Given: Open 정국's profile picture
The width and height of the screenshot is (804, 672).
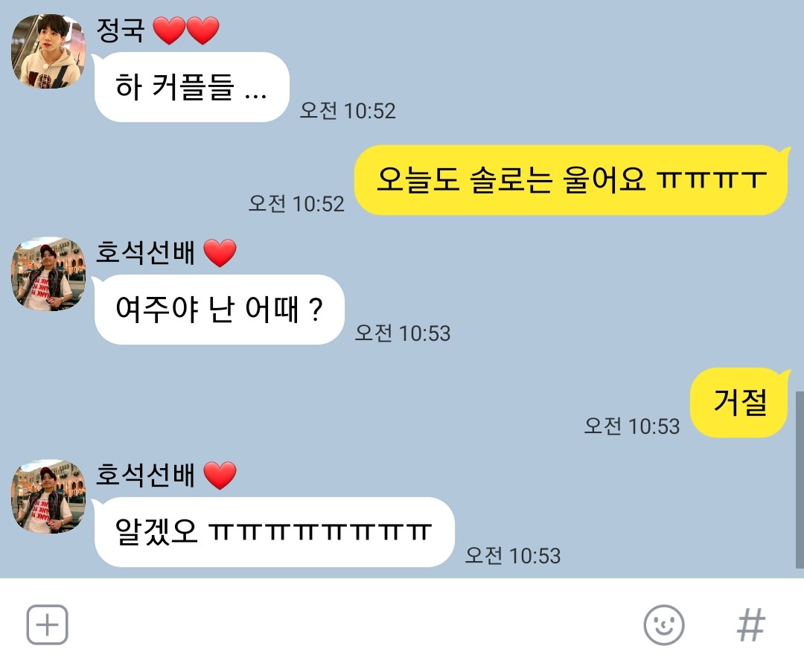Looking at the screenshot, I should (48, 51).
